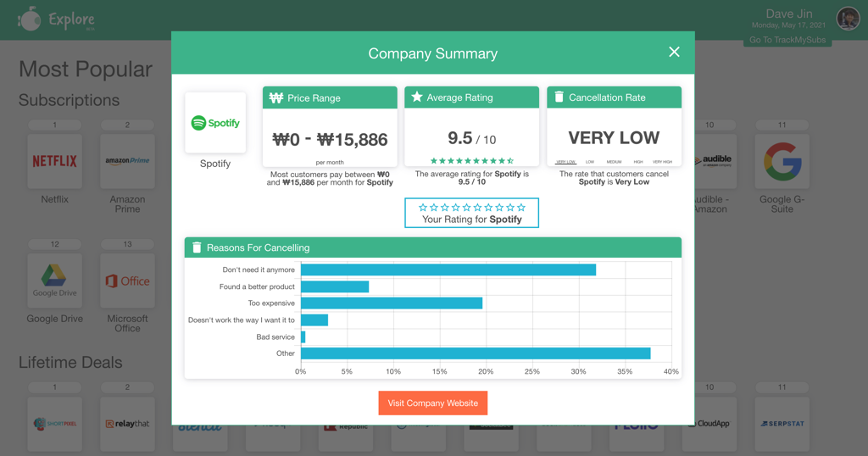Click the Price Range won icon
The image size is (868, 456).
coord(275,98)
